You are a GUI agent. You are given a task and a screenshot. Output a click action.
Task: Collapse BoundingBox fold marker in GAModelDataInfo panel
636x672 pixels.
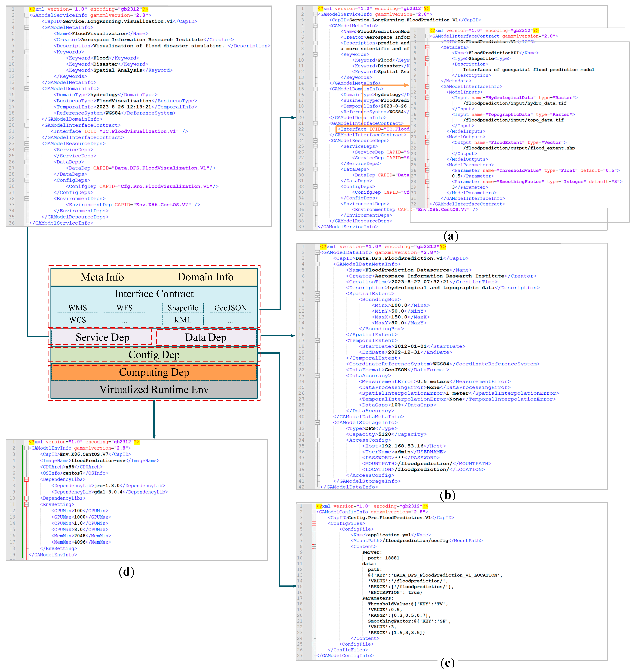pyautogui.click(x=317, y=299)
